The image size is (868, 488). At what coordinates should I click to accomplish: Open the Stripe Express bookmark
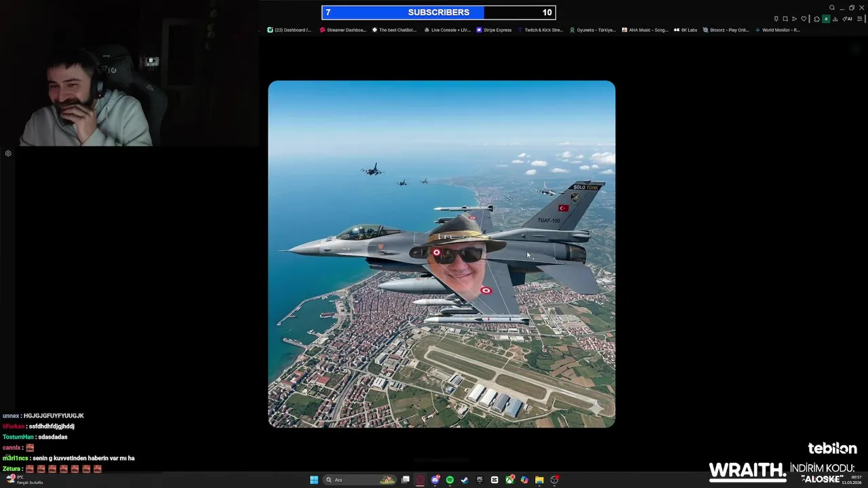pyautogui.click(x=494, y=30)
